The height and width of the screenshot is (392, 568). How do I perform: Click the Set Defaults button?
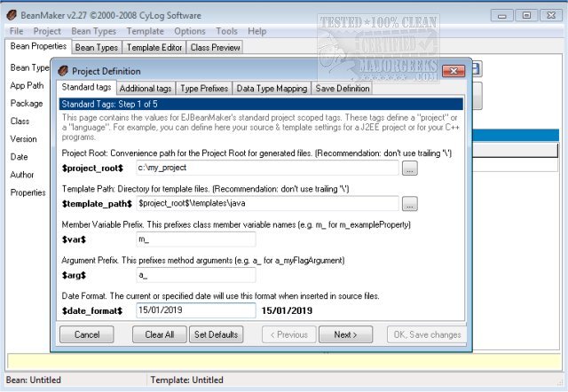pos(217,334)
